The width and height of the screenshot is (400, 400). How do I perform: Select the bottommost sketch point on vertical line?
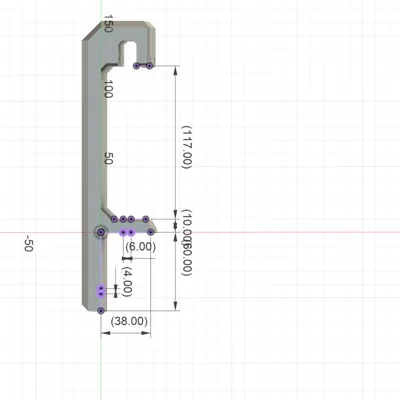[101, 311]
